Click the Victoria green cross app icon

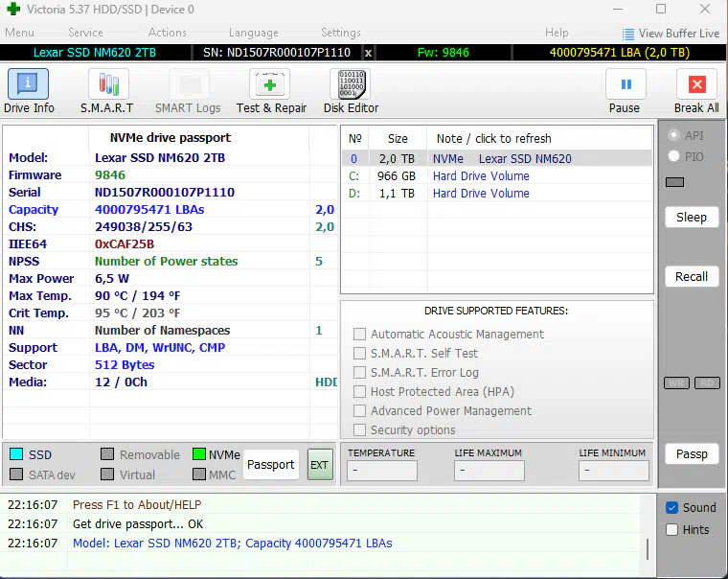(x=13, y=9)
